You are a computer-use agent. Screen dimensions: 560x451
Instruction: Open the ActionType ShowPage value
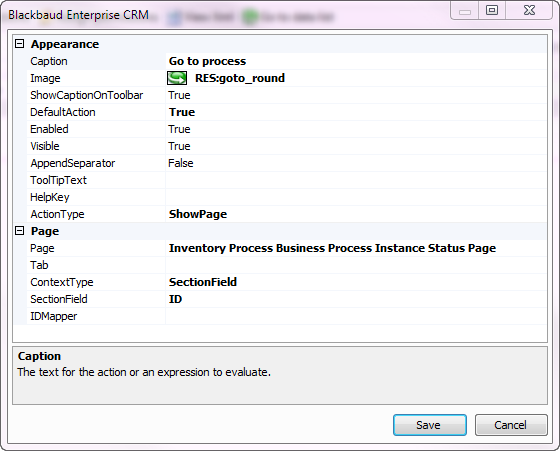pos(356,214)
